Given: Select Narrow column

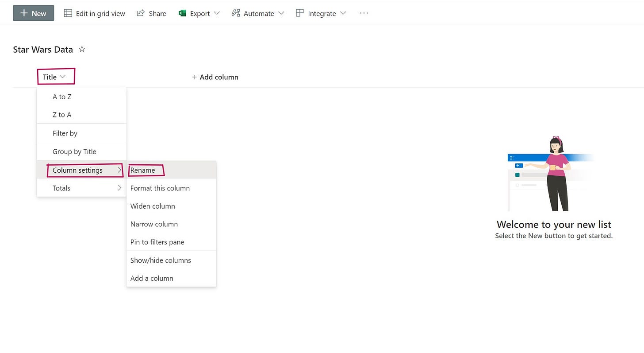Looking at the screenshot, I should (x=172, y=224).
